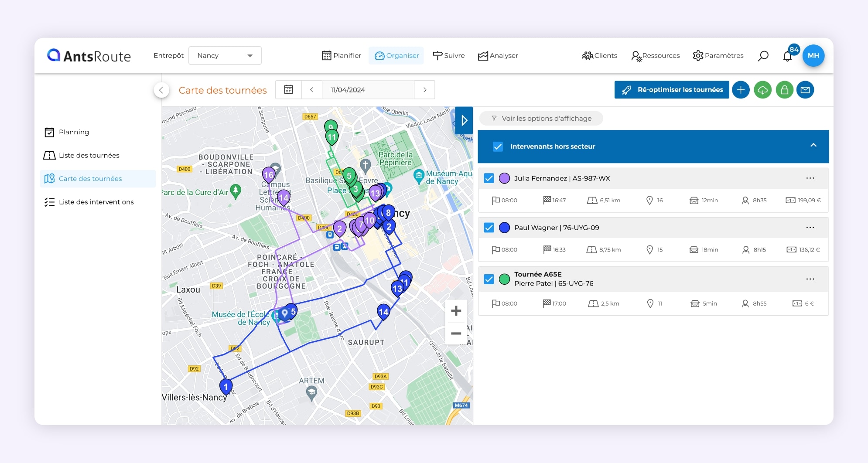Add a new tournée with the plus icon
868x463 pixels.
point(741,90)
